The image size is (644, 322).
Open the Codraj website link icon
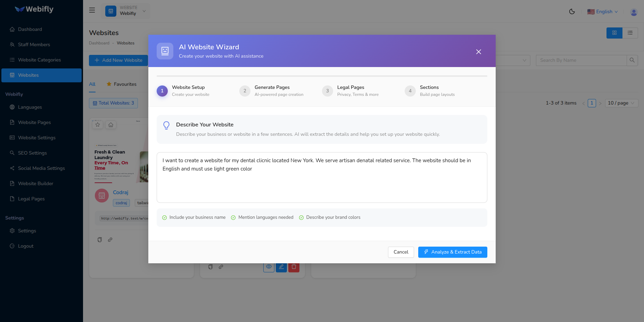(x=110, y=240)
